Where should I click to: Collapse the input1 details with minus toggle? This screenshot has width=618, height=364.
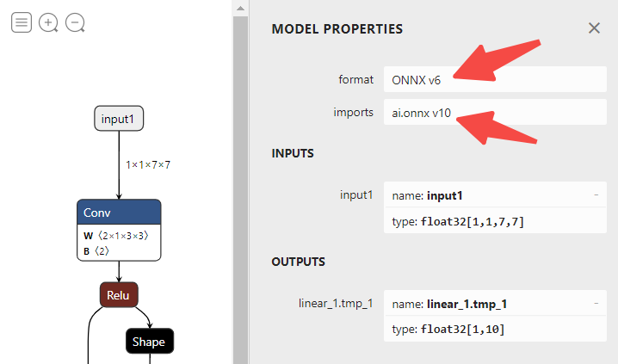[x=596, y=195]
